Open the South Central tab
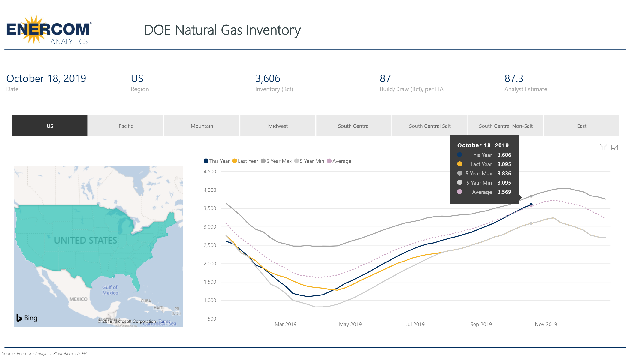Screen dimensions: 628x364 pyautogui.click(x=354, y=126)
